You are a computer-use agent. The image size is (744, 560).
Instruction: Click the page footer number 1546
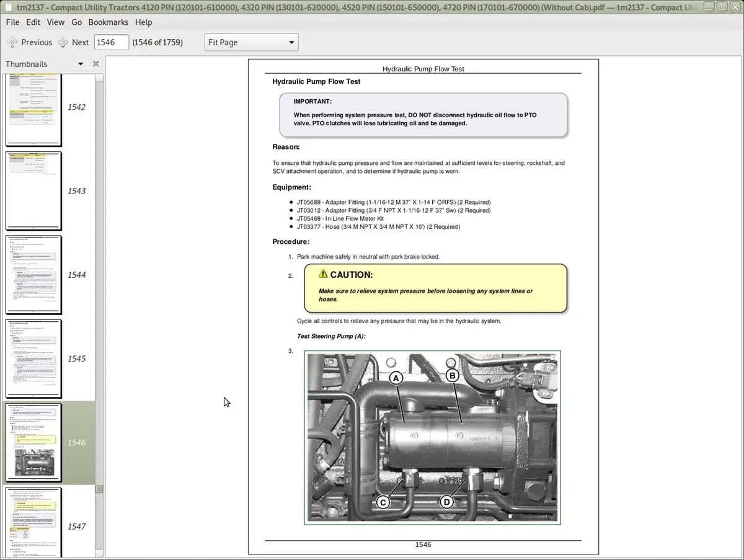click(423, 544)
